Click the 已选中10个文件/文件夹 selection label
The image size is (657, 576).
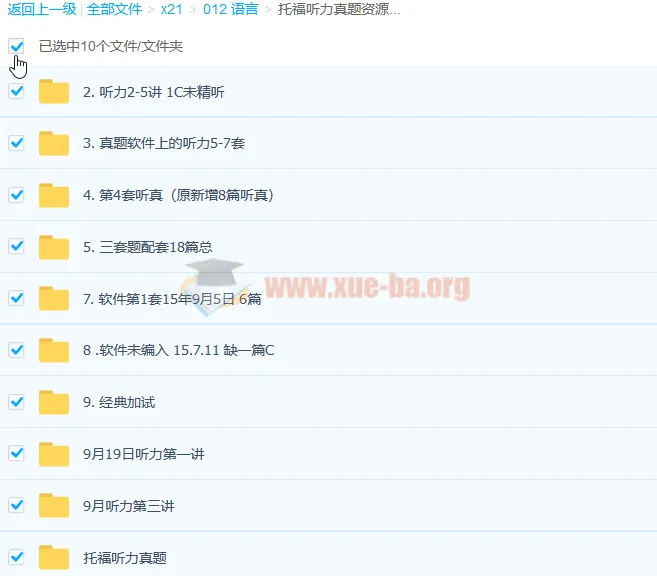(x=111, y=46)
